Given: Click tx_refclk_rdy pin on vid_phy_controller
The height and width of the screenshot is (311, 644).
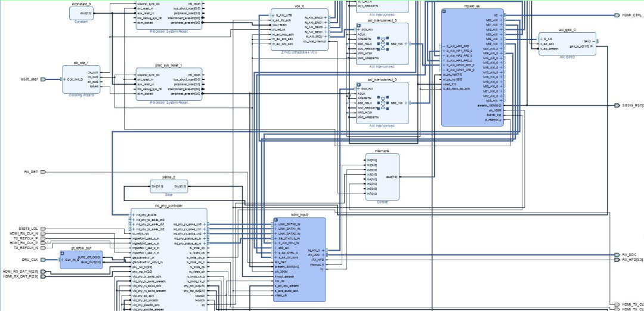Looking at the screenshot, I should [x=141, y=233].
